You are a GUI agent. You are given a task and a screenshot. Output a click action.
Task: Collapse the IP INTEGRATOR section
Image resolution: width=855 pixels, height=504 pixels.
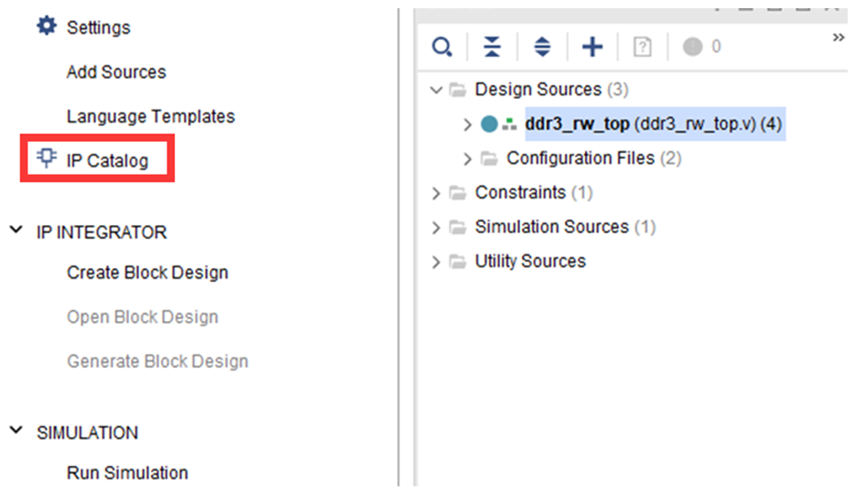pyautogui.click(x=16, y=231)
